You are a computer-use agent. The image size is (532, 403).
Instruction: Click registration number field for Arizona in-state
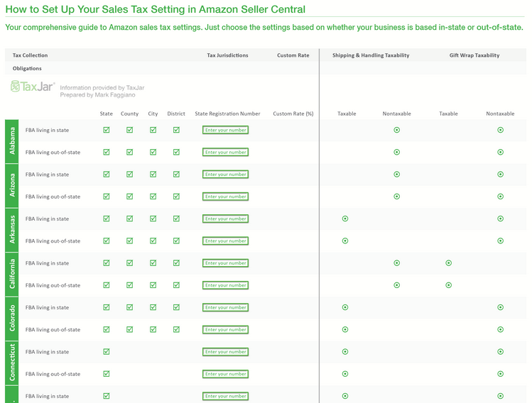pyautogui.click(x=226, y=175)
